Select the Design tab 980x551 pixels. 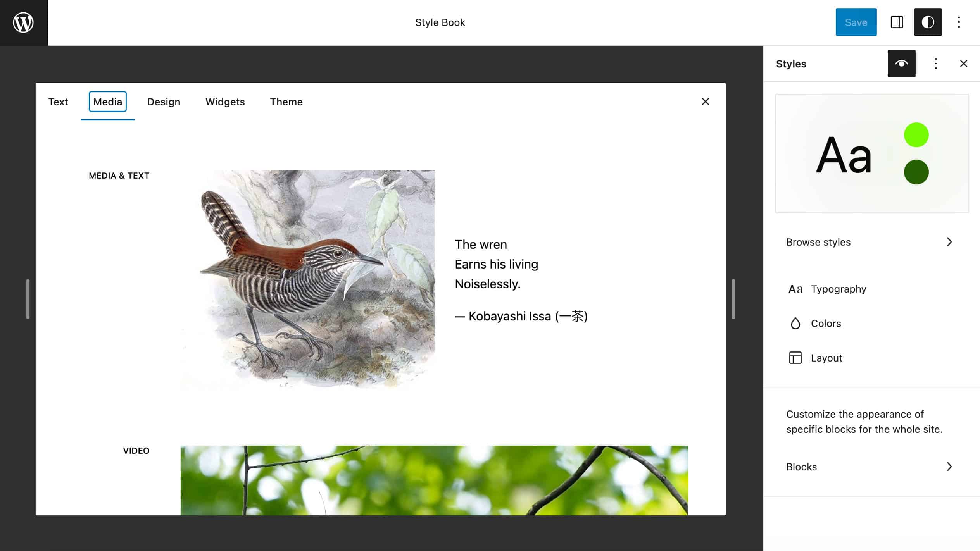point(164,102)
